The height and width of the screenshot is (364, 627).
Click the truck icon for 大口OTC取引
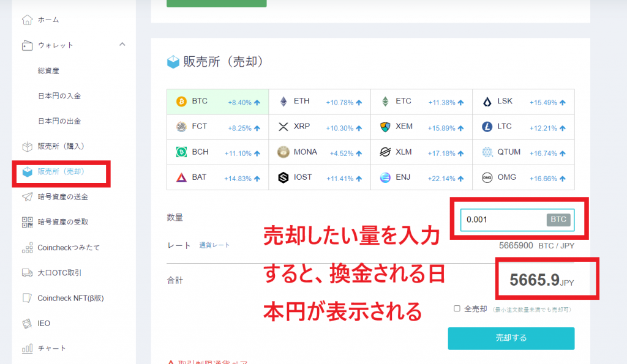(27, 273)
